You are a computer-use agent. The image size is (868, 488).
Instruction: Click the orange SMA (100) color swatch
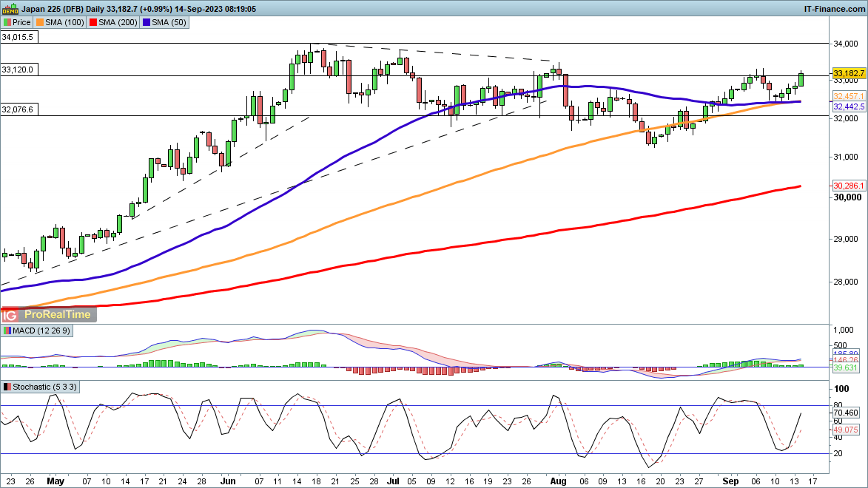[40, 22]
